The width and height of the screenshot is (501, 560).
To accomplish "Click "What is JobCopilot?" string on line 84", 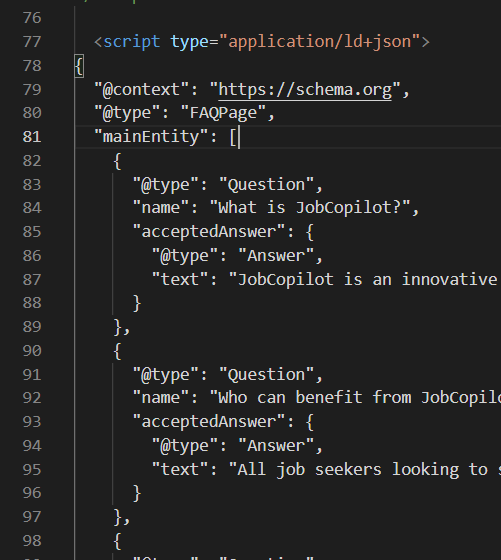I will pyautogui.click(x=310, y=208).
